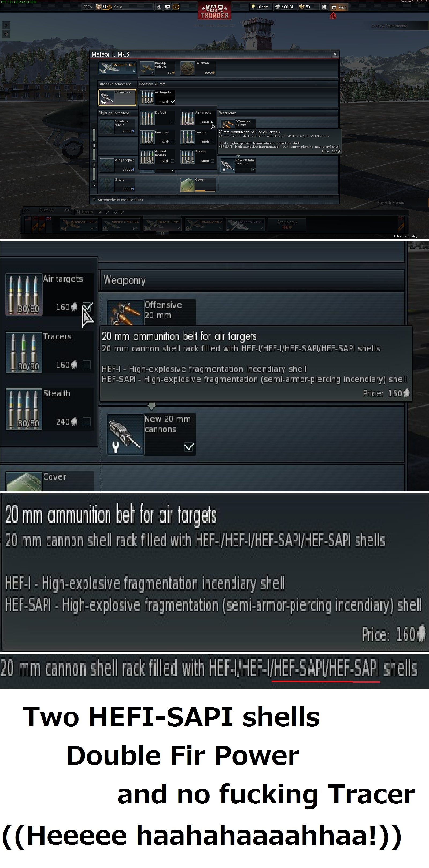Open Events & Tournaments tab
Screen dimensions: 429x868
point(389,26)
